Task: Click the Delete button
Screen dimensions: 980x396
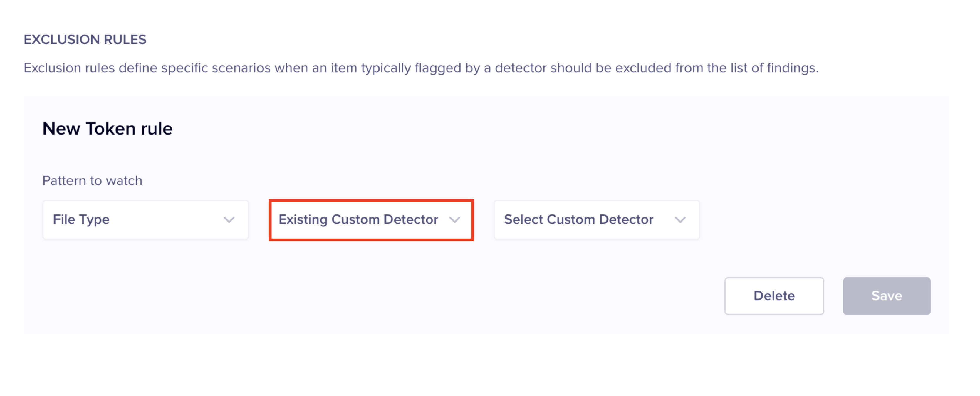Action: [774, 296]
